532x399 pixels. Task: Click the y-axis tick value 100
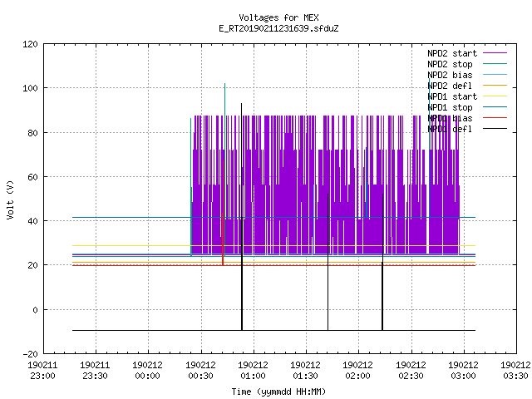tap(30, 89)
